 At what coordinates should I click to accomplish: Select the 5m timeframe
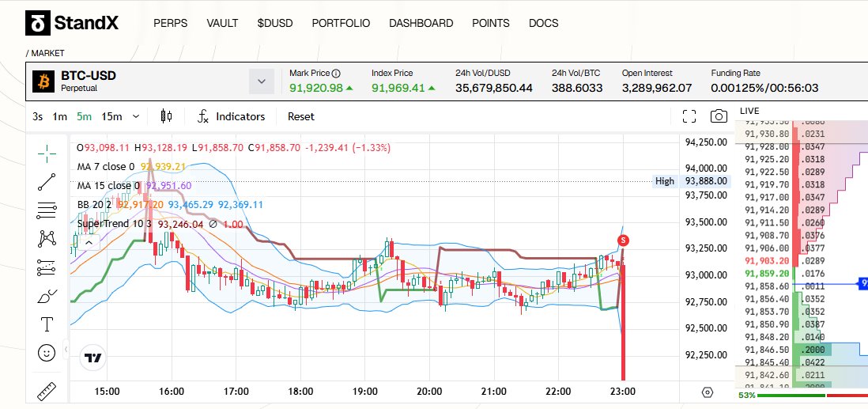pyautogui.click(x=84, y=116)
